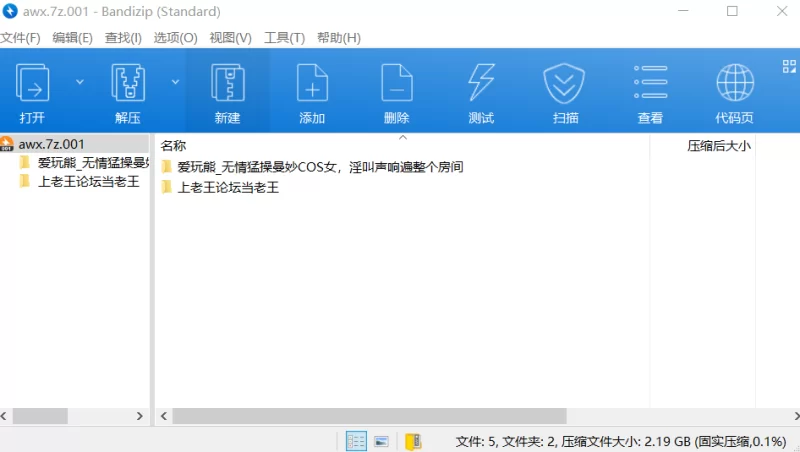Expand the dropdown arrow beside 解压

175,82
